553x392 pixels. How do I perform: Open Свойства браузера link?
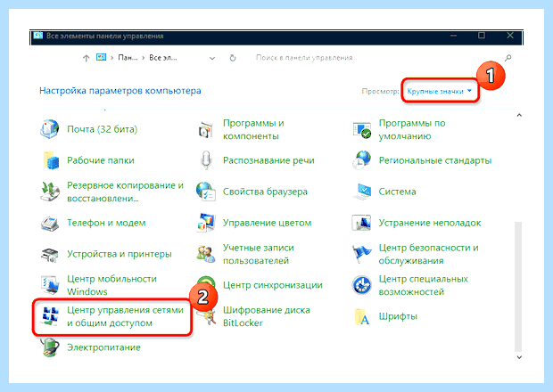265,192
